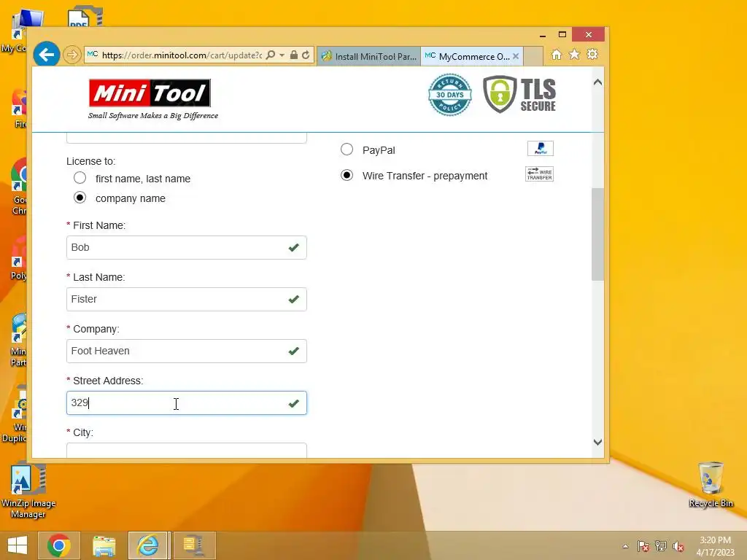Close the MyCommerce tab
The height and width of the screenshot is (560, 747).
pyautogui.click(x=516, y=56)
